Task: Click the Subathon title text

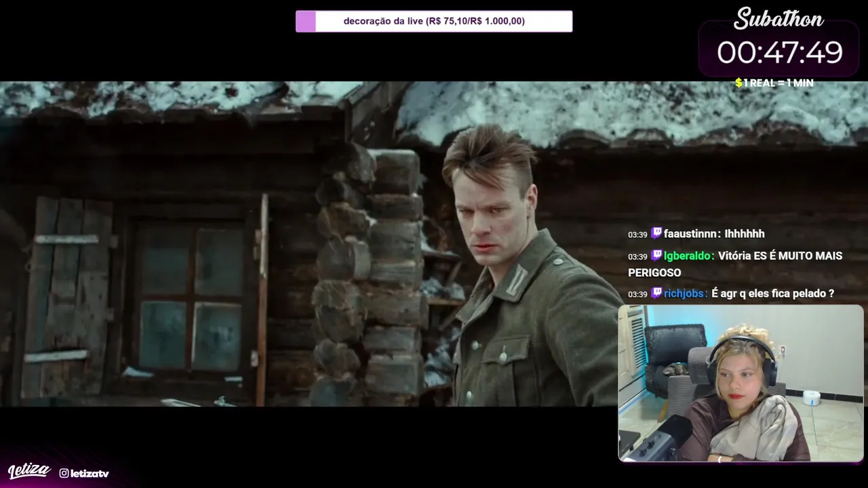Action: 778,19
